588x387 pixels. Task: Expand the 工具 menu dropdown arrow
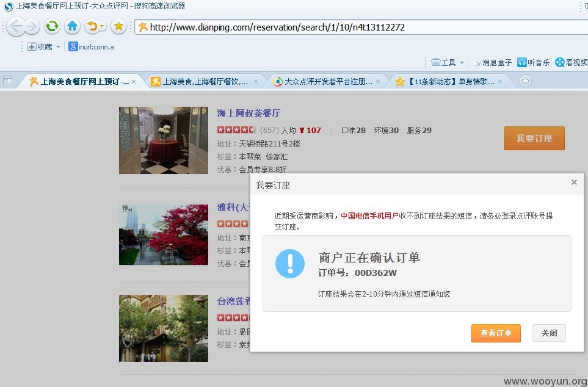462,63
